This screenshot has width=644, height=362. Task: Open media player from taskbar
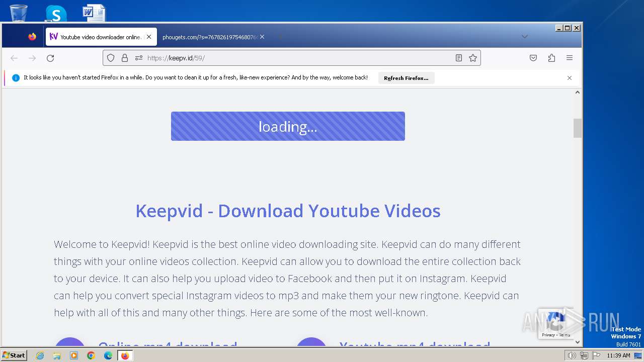74,355
